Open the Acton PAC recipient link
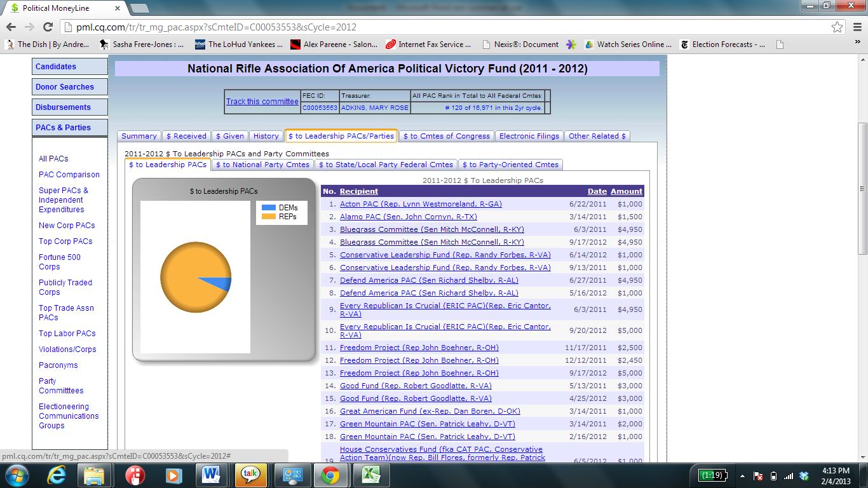Screen dimensions: 868x488 tap(421, 204)
